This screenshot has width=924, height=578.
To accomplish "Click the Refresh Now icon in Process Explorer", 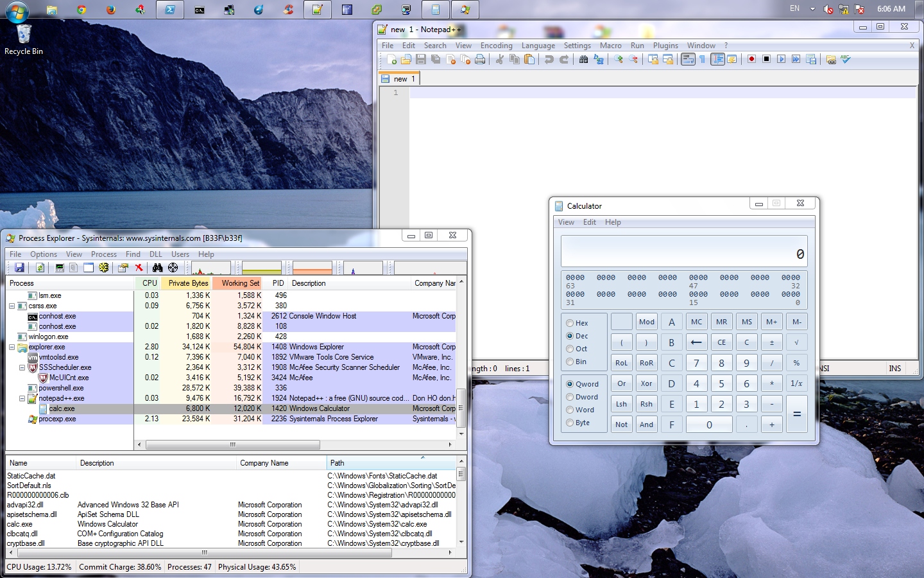I will click(40, 268).
